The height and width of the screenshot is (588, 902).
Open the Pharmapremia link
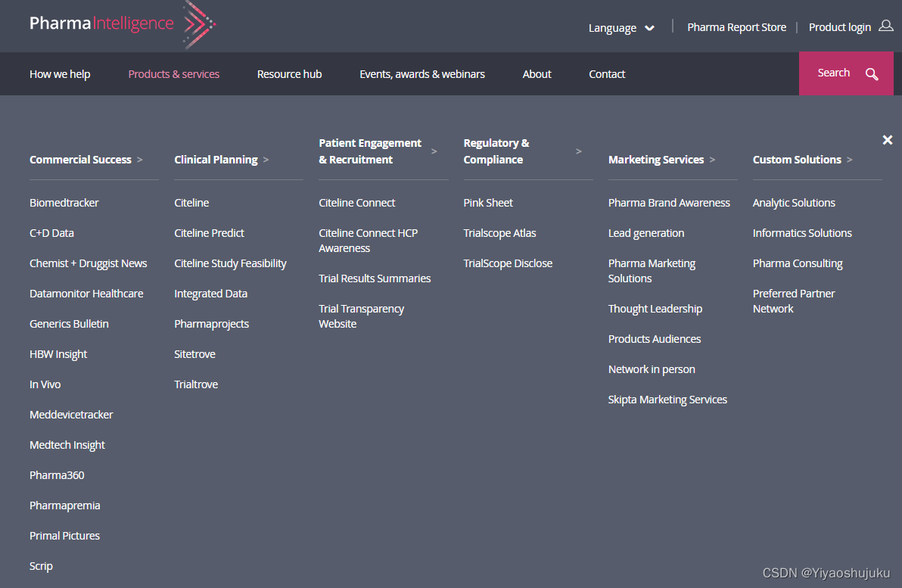65,506
